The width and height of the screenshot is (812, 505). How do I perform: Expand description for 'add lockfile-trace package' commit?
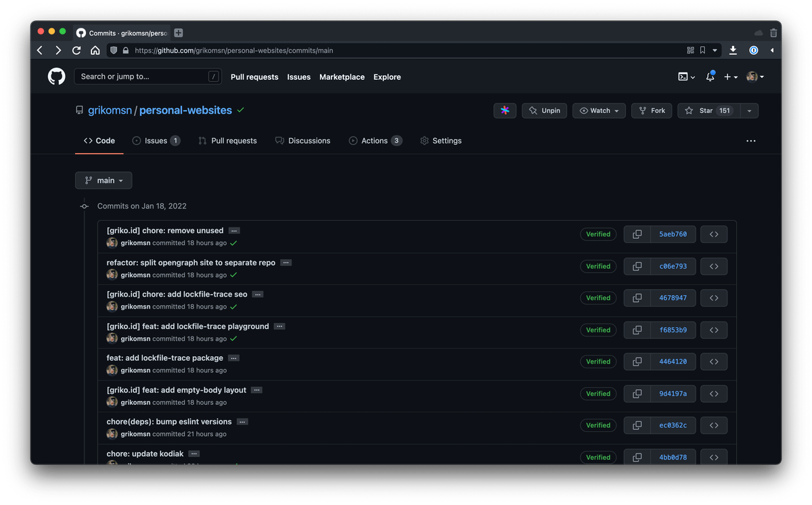233,358
